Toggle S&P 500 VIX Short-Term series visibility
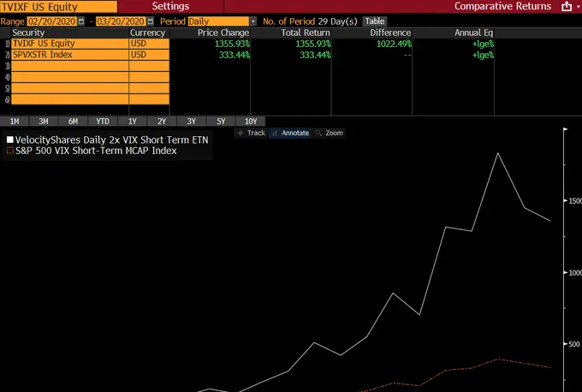 point(10,151)
